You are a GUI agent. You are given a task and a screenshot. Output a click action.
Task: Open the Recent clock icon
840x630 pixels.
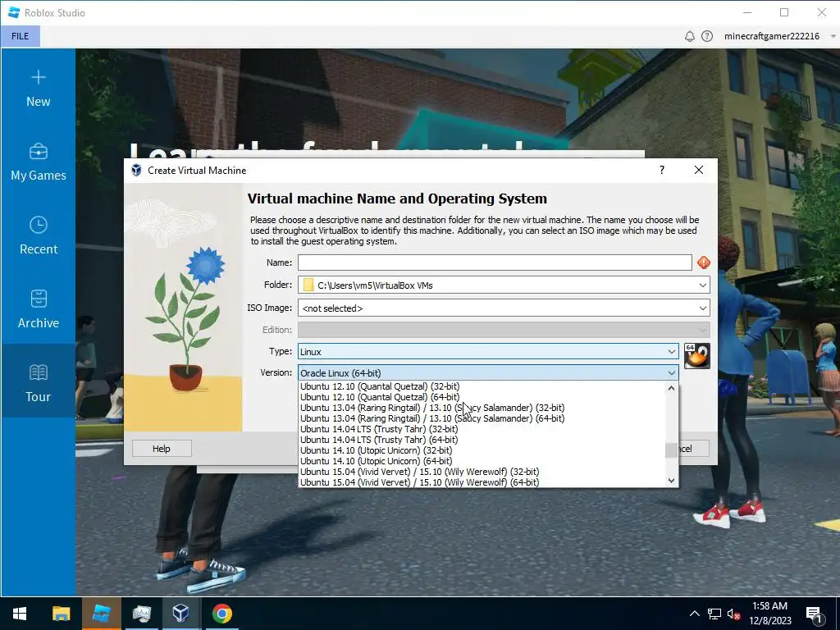pyautogui.click(x=38, y=225)
